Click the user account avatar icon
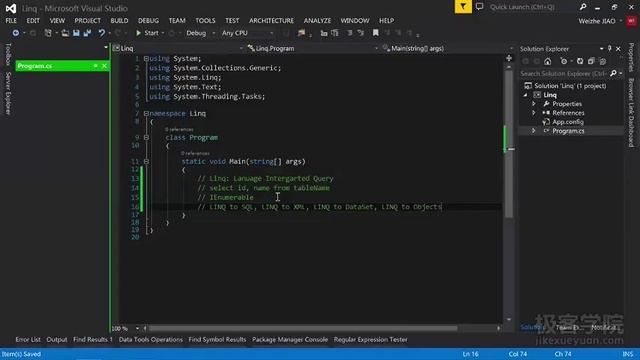 (x=631, y=21)
